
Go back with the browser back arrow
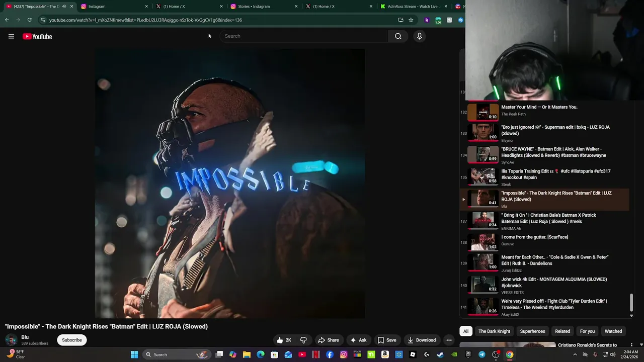[x=7, y=20]
